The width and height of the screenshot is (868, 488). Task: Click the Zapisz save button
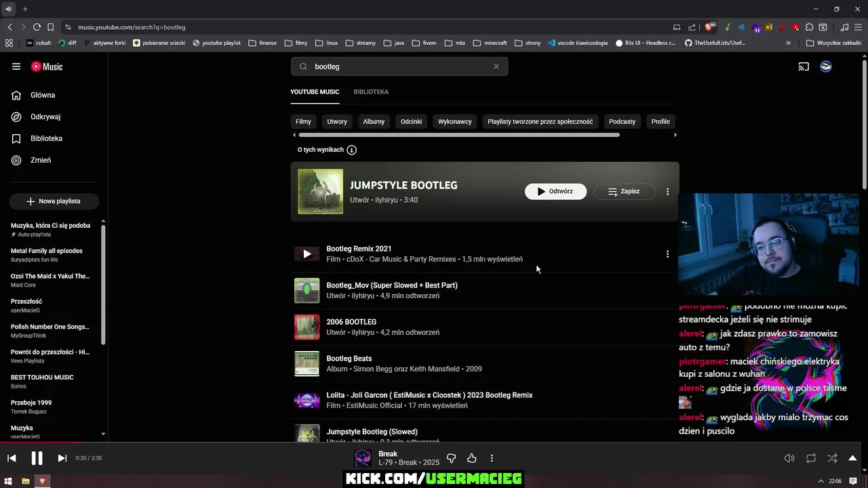coord(625,192)
